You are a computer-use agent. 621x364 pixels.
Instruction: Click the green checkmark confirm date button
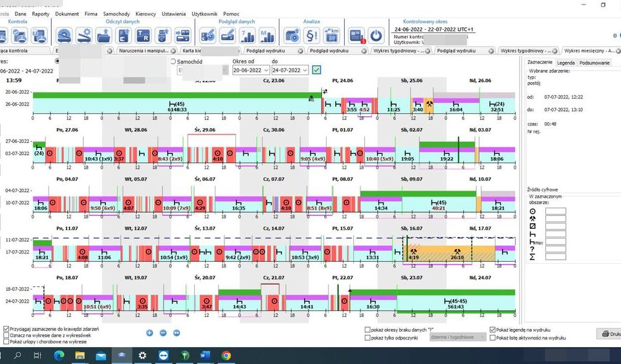point(317,70)
